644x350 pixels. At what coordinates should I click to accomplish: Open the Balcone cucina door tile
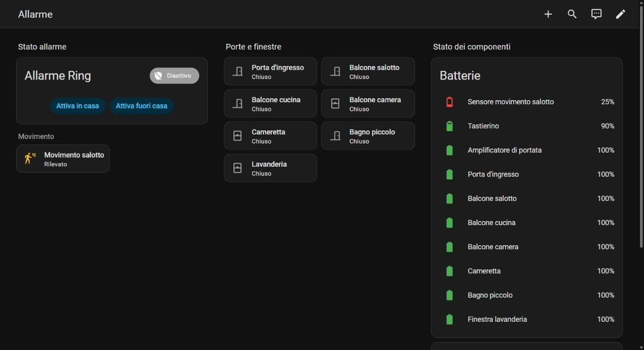point(270,104)
